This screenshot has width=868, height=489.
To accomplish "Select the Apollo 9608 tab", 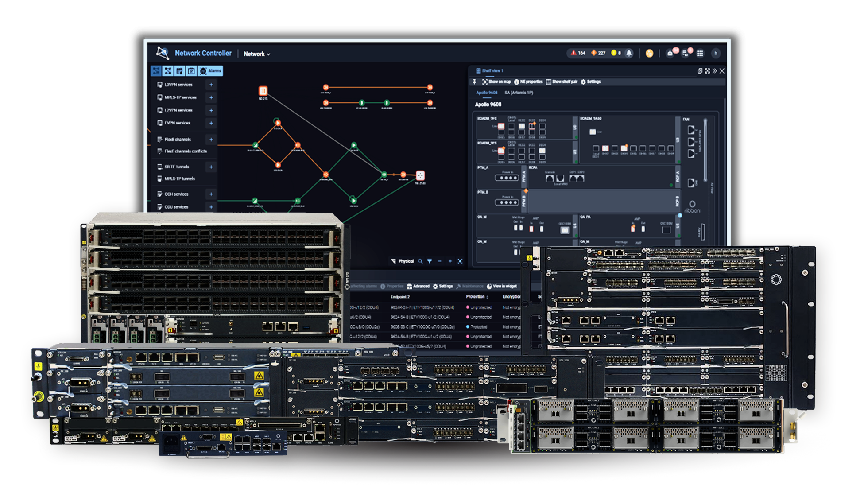I will click(487, 93).
